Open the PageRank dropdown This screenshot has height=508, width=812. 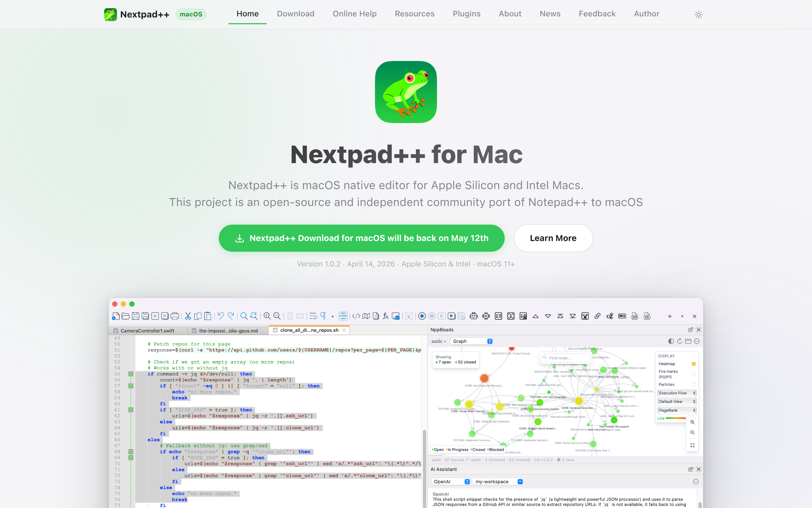click(677, 410)
